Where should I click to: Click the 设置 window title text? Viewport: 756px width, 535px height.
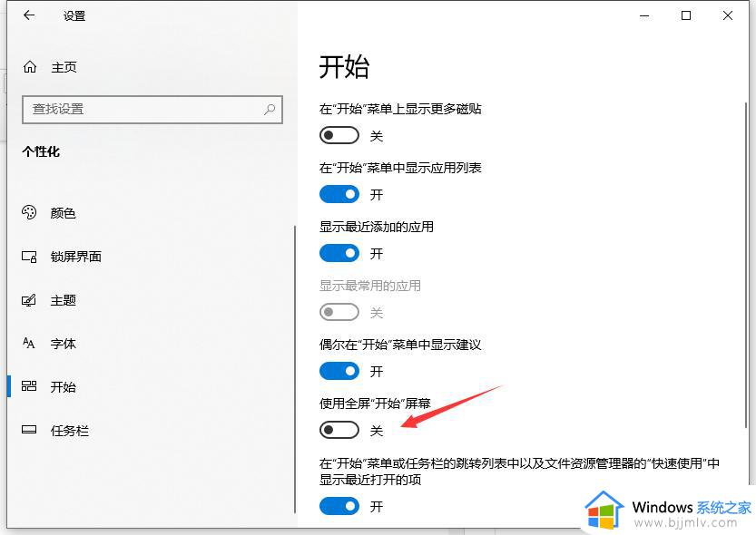74,16
